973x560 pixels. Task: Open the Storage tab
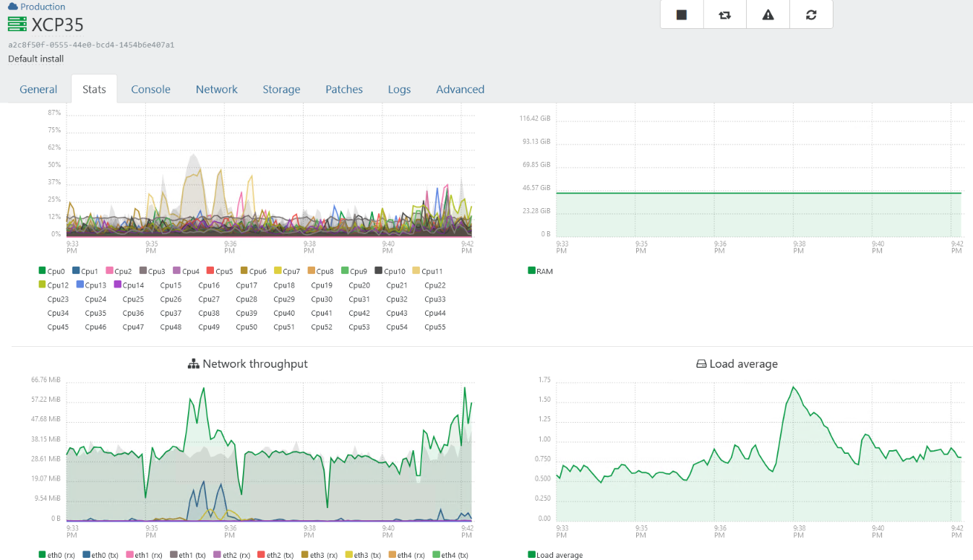coord(281,90)
